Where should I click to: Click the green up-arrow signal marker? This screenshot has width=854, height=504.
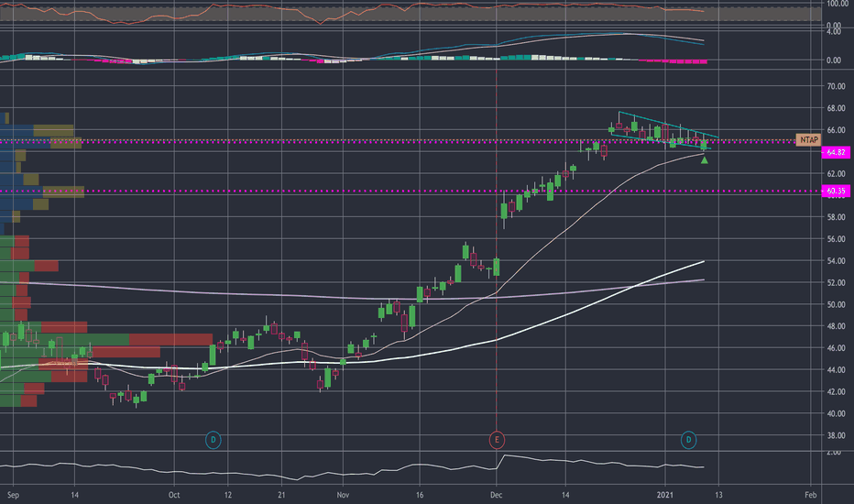click(705, 160)
